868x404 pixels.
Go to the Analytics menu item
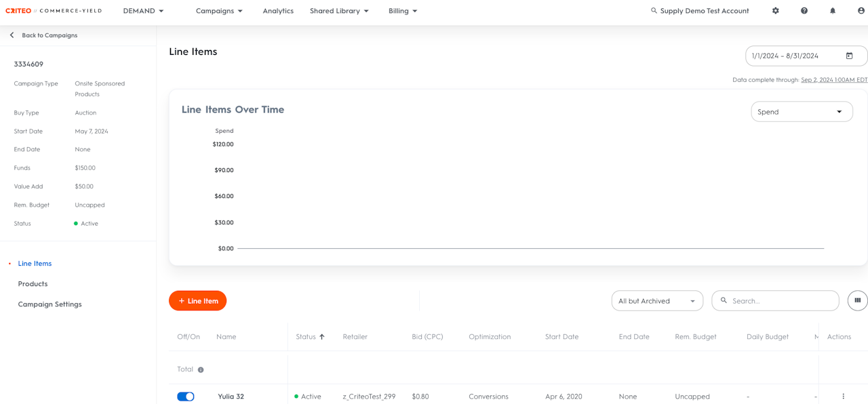pos(278,11)
